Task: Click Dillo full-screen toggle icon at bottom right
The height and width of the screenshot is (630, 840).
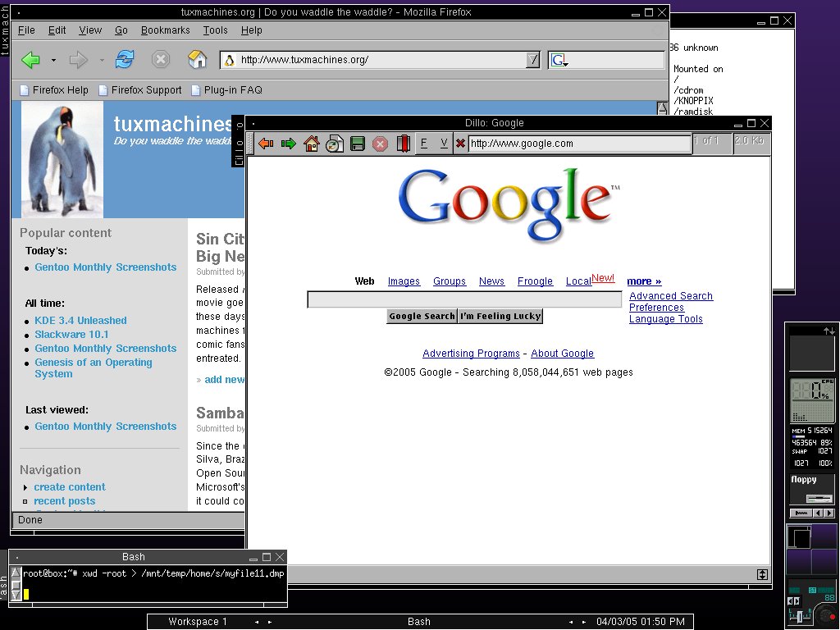Action: [x=762, y=575]
